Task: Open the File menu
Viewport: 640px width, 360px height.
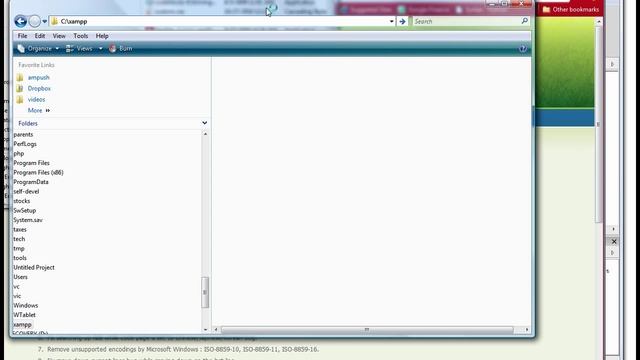Action: click(x=22, y=36)
